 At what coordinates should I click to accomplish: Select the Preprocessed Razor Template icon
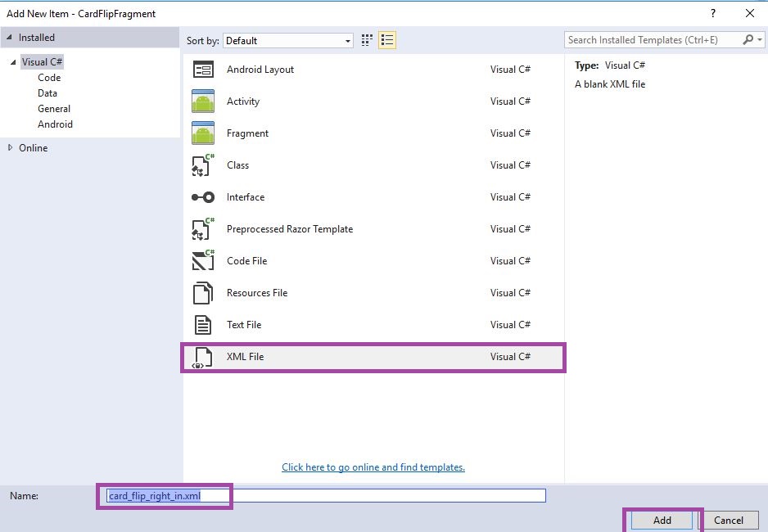(x=203, y=229)
